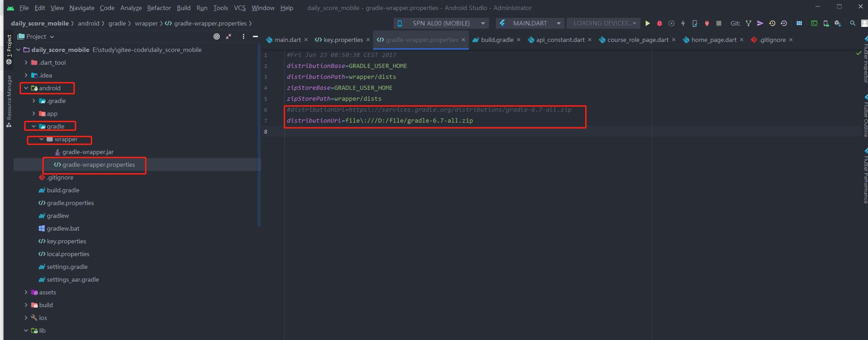Open SPN AL00 (MOBILE) device dropdown
The image size is (868, 340).
(x=441, y=23)
